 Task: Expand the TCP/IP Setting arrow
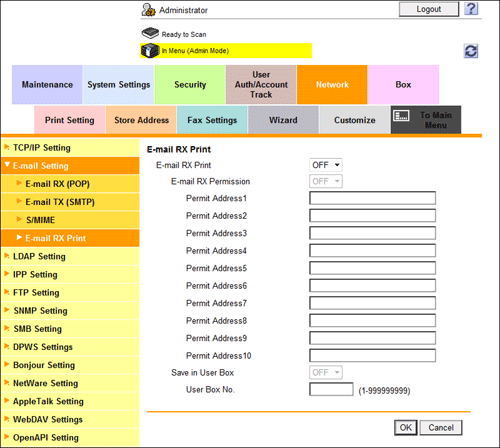[x=7, y=147]
